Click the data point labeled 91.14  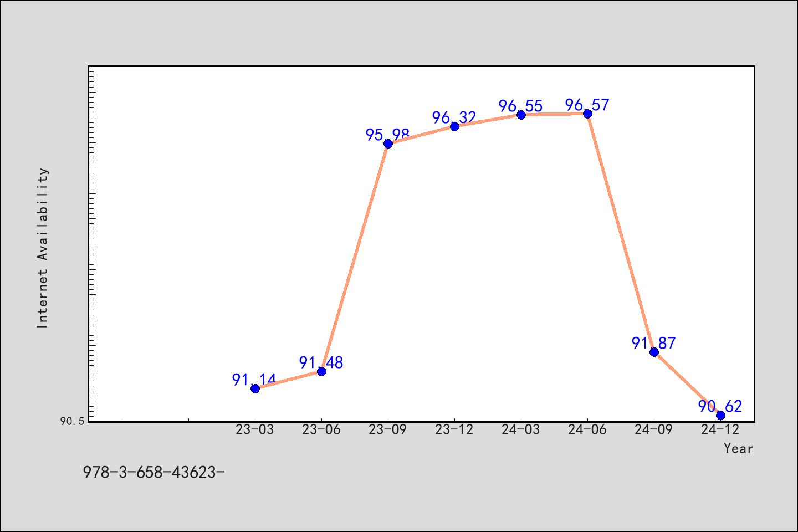coord(255,388)
